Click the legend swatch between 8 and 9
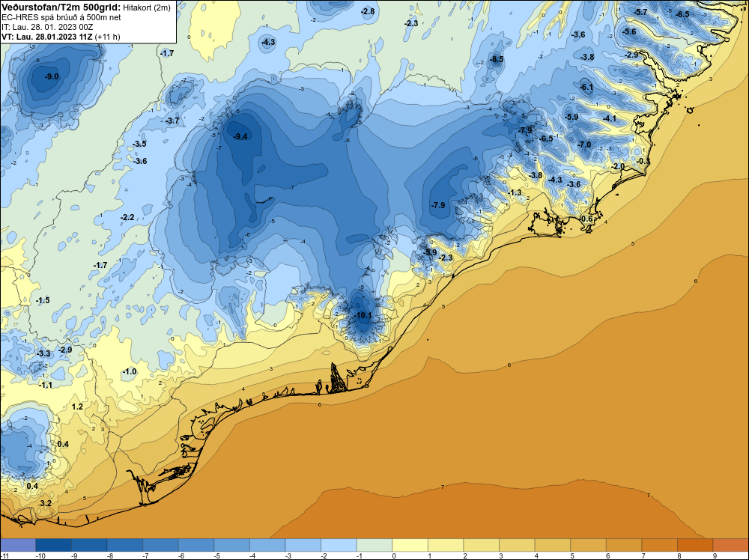Image resolution: width=749 pixels, height=560 pixels. pyautogui.click(x=695, y=545)
